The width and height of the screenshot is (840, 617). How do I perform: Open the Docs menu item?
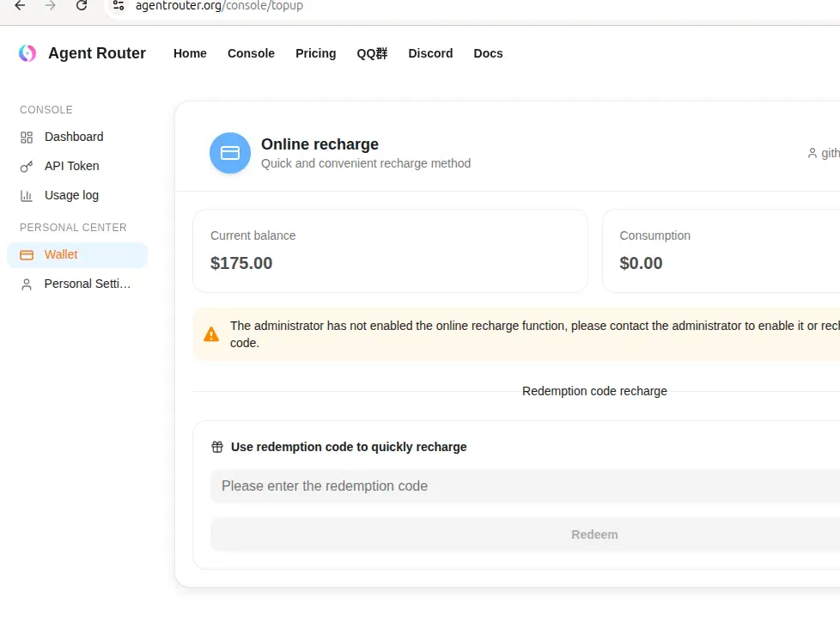coord(488,53)
